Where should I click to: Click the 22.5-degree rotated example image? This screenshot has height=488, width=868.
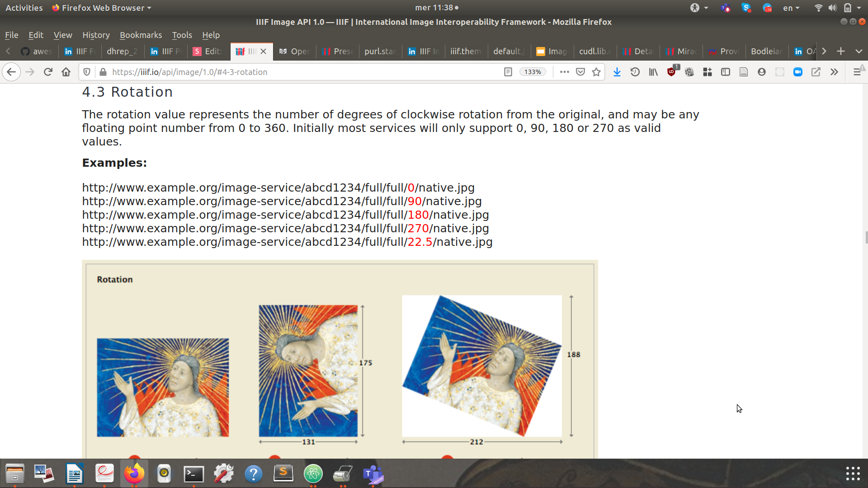pos(482,366)
